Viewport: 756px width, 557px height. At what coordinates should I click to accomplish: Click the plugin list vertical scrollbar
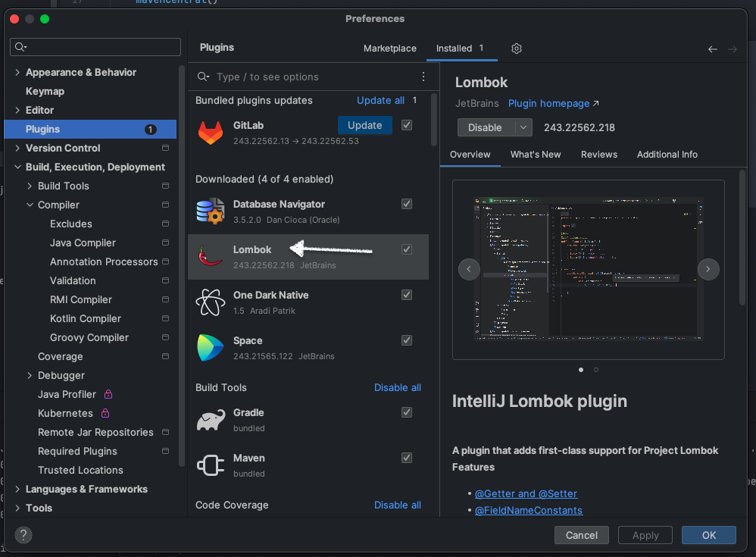coord(433,120)
